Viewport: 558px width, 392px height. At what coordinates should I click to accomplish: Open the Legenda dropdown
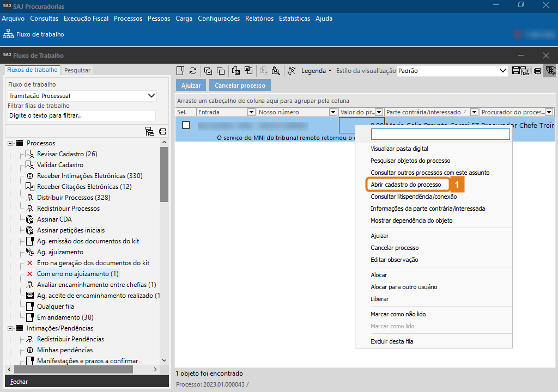[x=316, y=71]
